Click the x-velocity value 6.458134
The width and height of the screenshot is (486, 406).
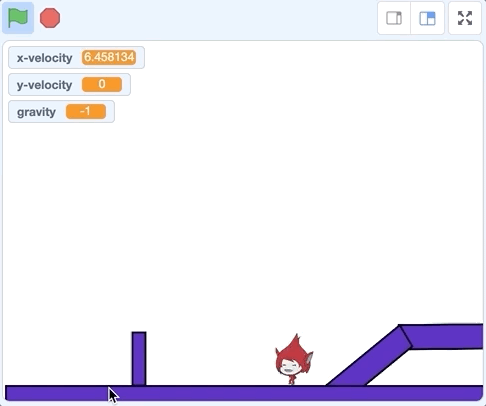109,57
